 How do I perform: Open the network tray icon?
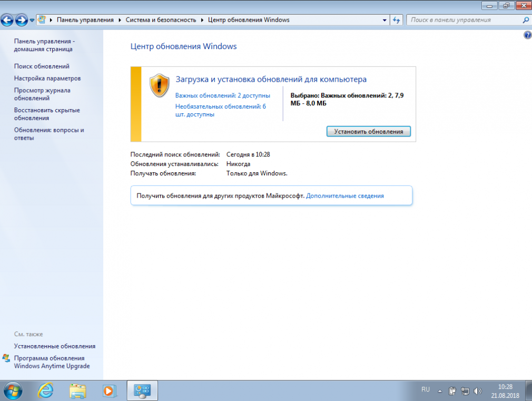pyautogui.click(x=465, y=391)
